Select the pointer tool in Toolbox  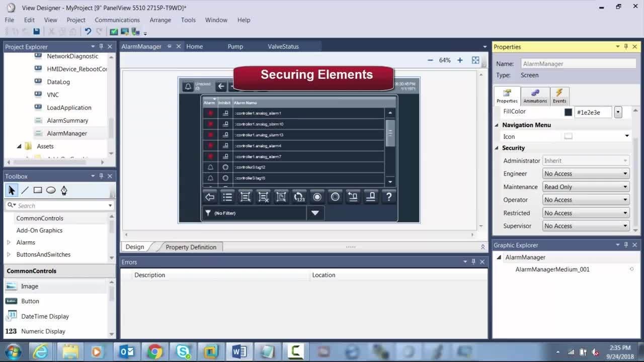click(12, 190)
